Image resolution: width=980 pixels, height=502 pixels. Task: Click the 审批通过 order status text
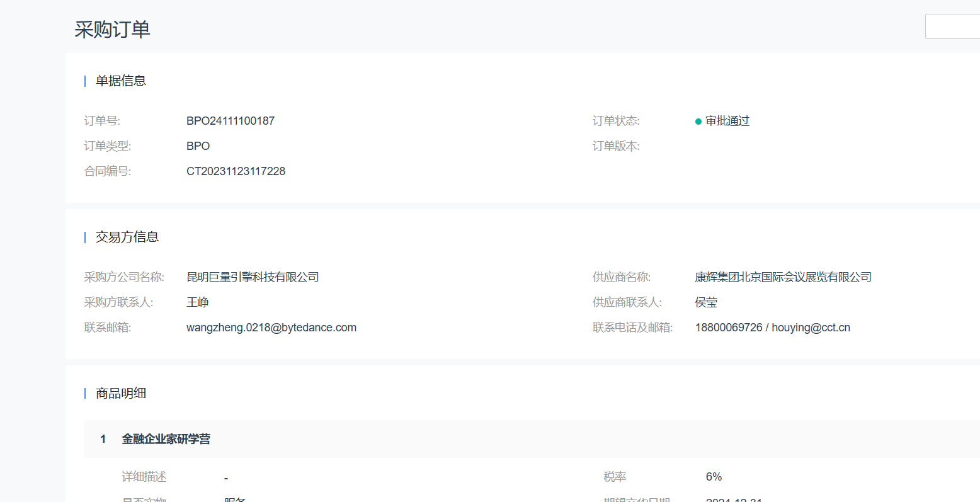(727, 121)
